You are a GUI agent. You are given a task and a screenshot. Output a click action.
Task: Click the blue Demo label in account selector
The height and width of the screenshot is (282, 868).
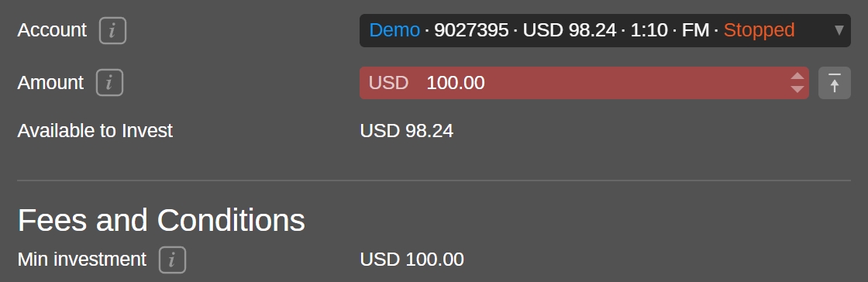tap(394, 30)
